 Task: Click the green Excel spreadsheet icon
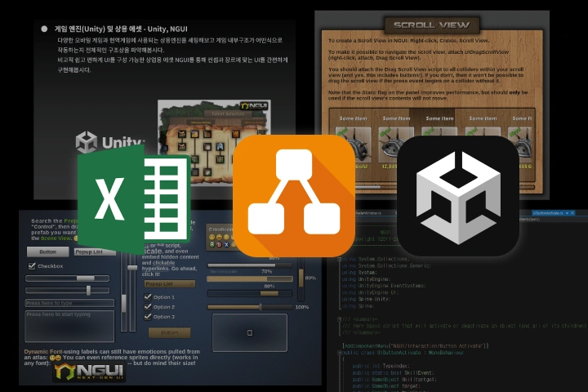click(x=133, y=198)
